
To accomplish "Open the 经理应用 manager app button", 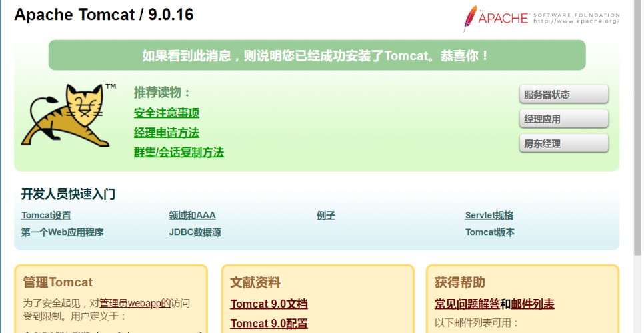I will [x=564, y=119].
